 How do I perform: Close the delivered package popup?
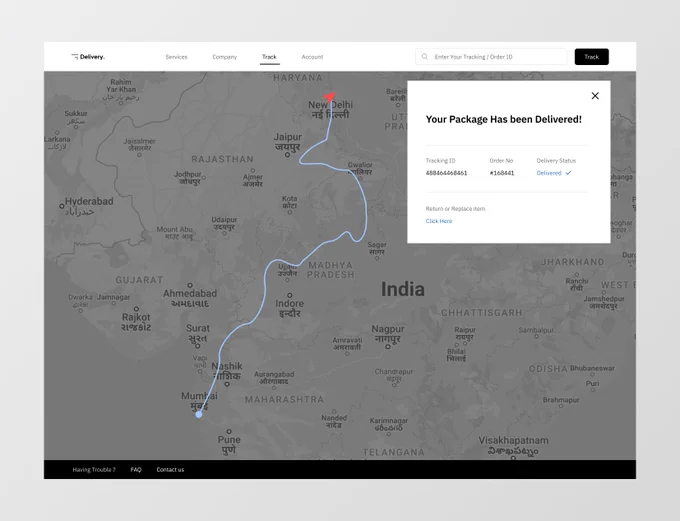coord(595,96)
